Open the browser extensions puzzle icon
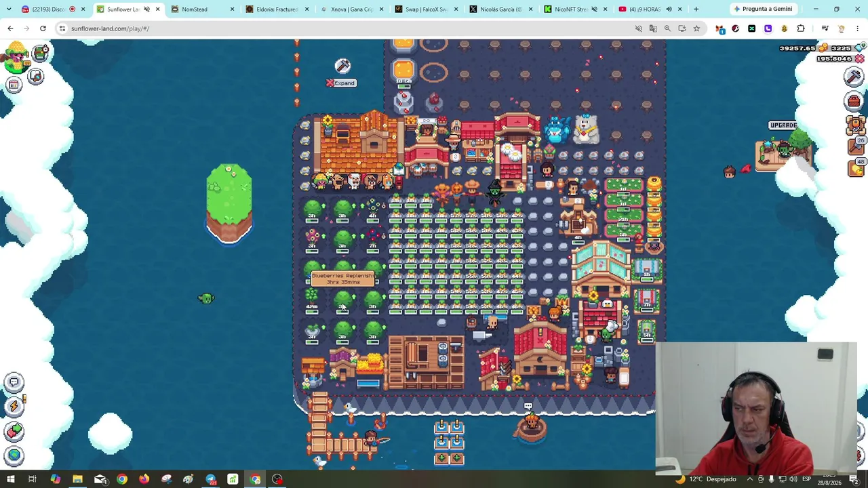The width and height of the screenshot is (868, 488). pyautogui.click(x=801, y=28)
